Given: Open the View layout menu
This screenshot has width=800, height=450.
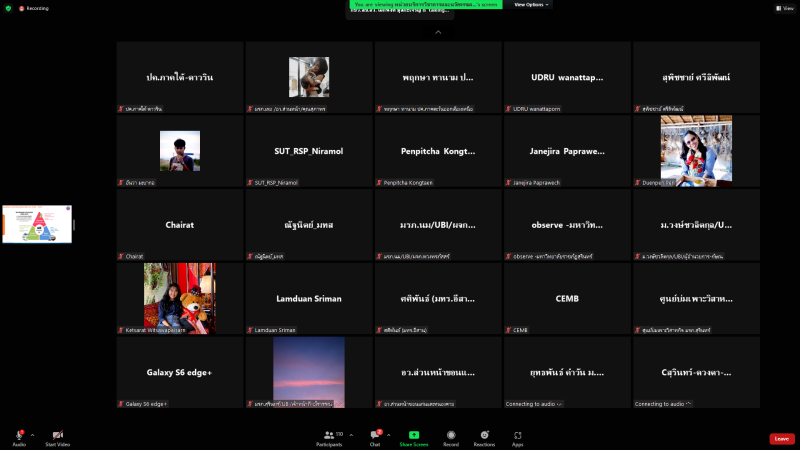Looking at the screenshot, I should tap(784, 7).
